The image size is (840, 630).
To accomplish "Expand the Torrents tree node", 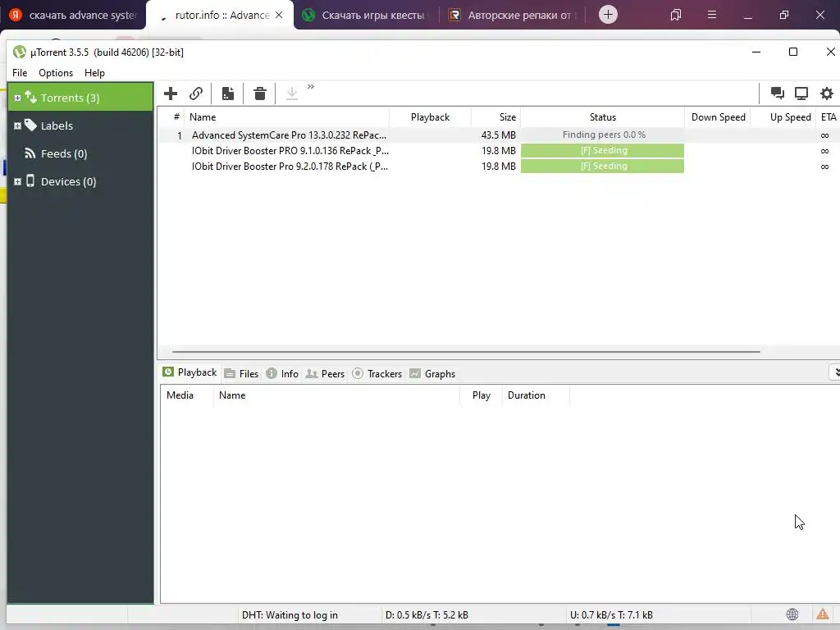I will coord(17,98).
